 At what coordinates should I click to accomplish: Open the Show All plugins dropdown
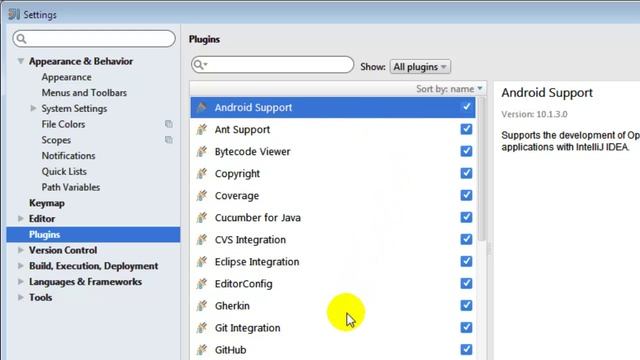coord(420,67)
